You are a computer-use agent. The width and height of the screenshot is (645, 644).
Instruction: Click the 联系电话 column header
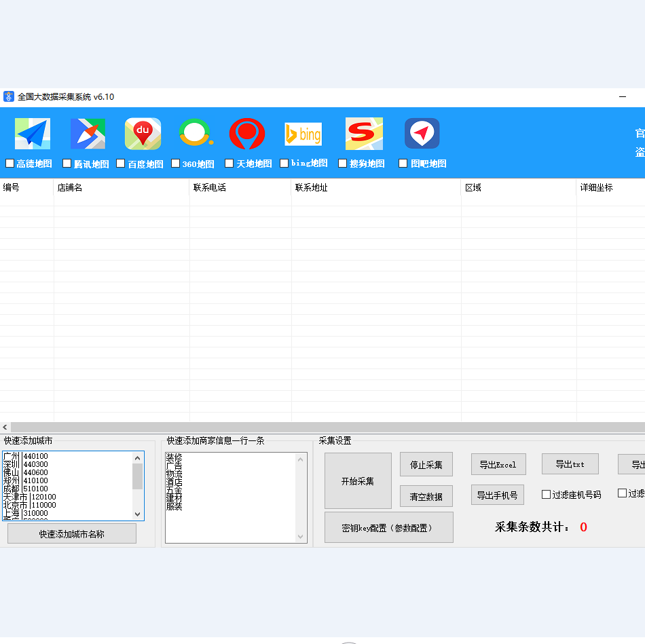(240, 188)
